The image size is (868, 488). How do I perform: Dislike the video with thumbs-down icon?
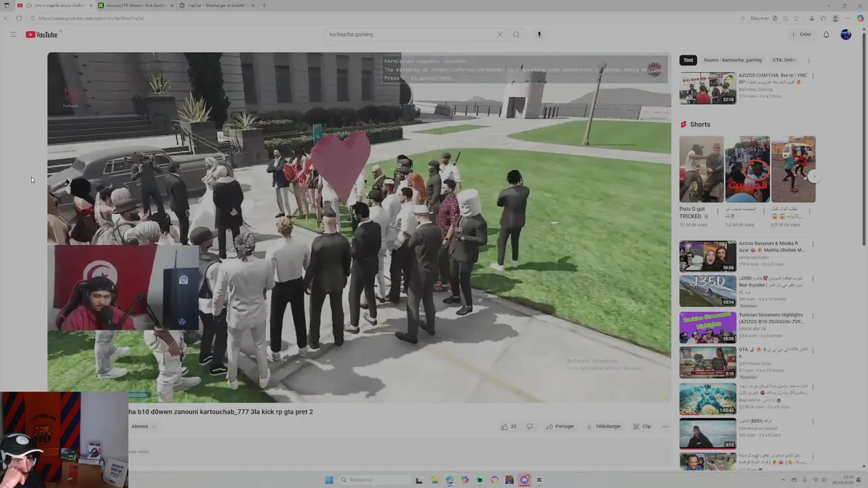pyautogui.click(x=530, y=426)
